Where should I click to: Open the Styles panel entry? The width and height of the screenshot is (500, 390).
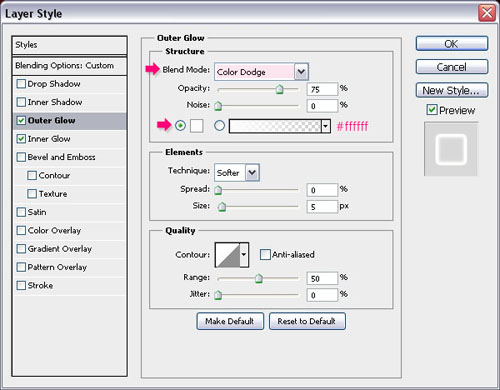69,45
